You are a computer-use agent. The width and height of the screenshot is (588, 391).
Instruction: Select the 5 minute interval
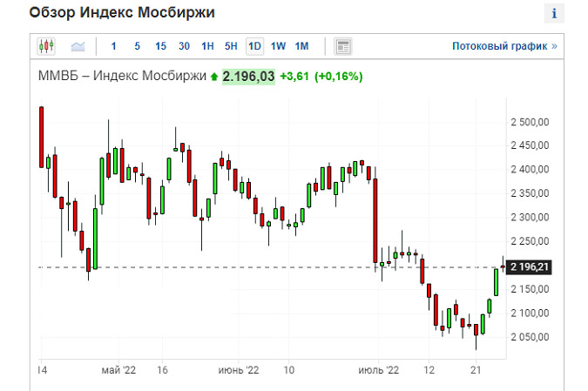pyautogui.click(x=138, y=46)
